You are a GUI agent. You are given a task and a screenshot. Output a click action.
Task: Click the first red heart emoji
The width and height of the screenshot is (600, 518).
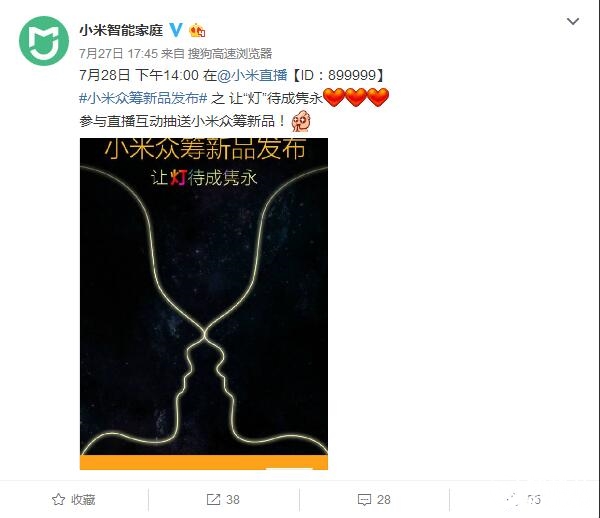(334, 97)
